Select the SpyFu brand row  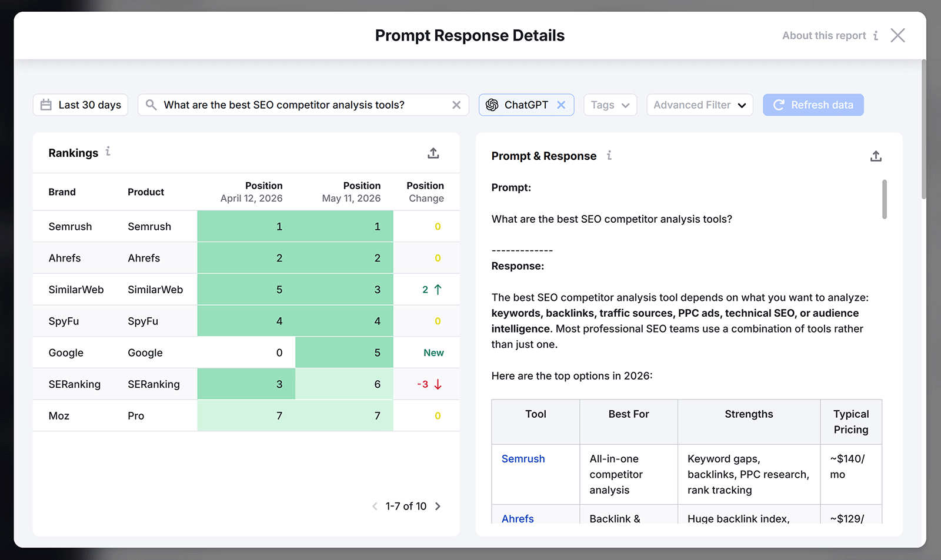click(246, 321)
